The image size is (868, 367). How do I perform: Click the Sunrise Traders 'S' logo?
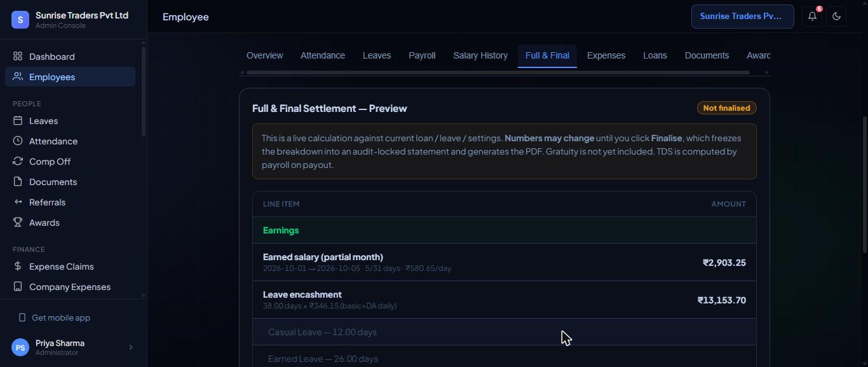click(x=20, y=20)
